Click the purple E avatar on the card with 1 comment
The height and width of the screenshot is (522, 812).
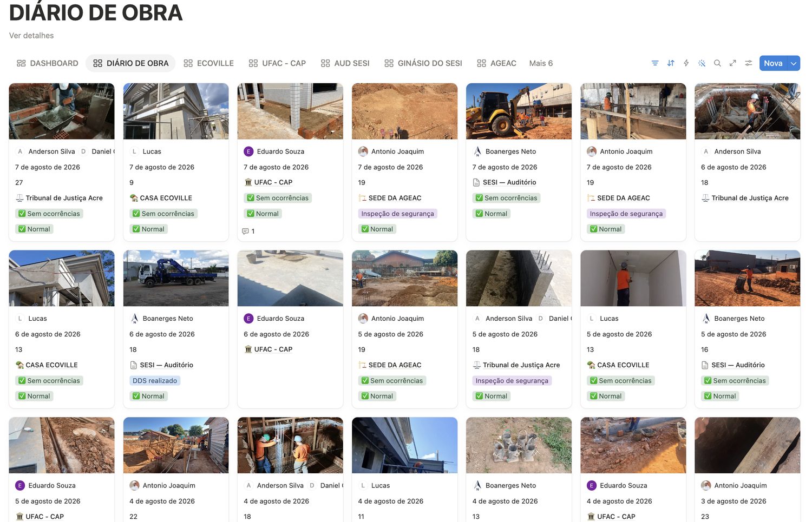pyautogui.click(x=248, y=151)
